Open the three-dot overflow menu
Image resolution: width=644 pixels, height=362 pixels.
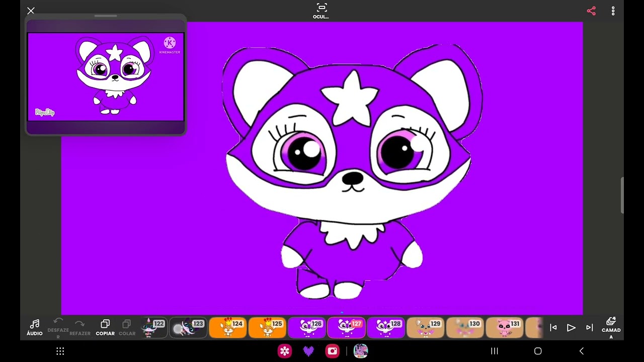tap(613, 11)
